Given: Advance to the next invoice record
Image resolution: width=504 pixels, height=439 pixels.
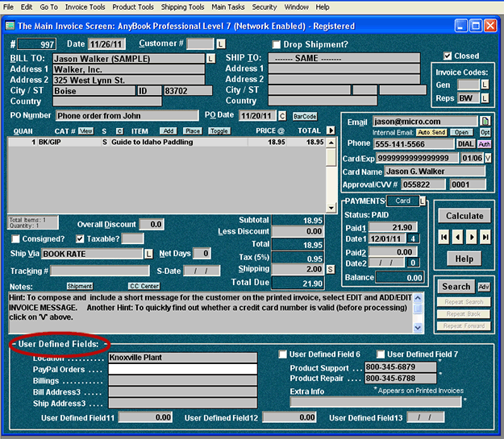Looking at the screenshot, I should pos(471,237).
